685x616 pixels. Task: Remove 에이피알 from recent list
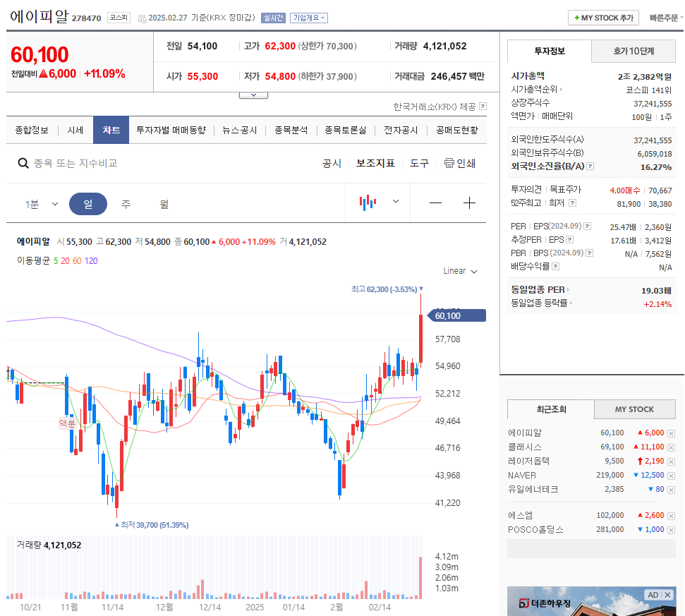click(671, 433)
